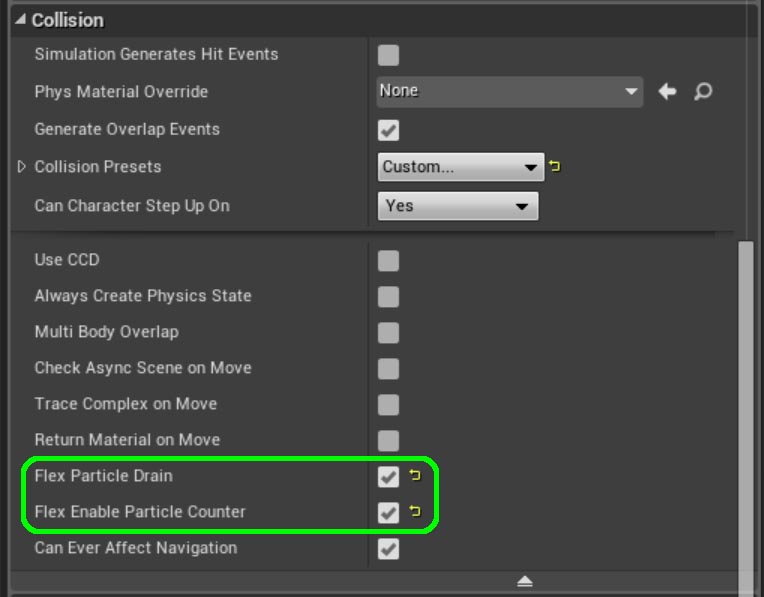764x597 pixels.
Task: Check Async Scene on Move checkbox
Action: tap(388, 368)
